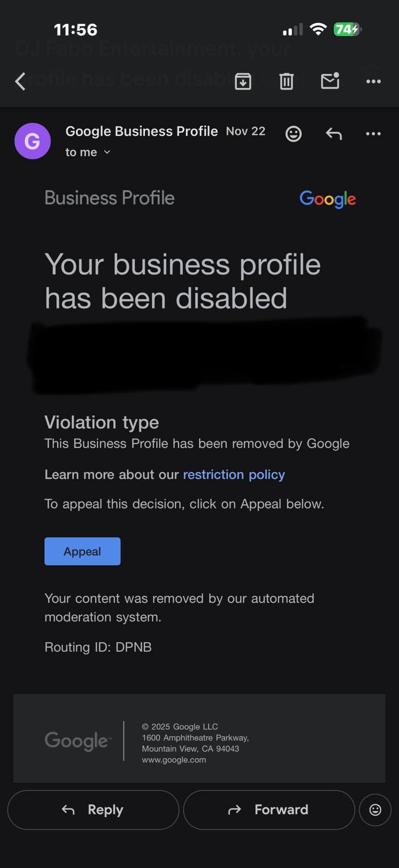The image size is (399, 868).
Task: Archive this email
Action: pyautogui.click(x=243, y=81)
